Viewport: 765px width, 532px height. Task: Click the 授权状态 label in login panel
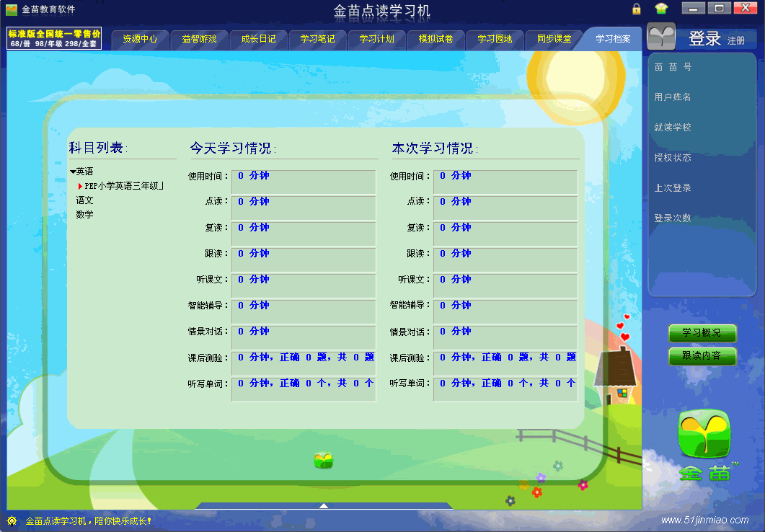(x=672, y=157)
